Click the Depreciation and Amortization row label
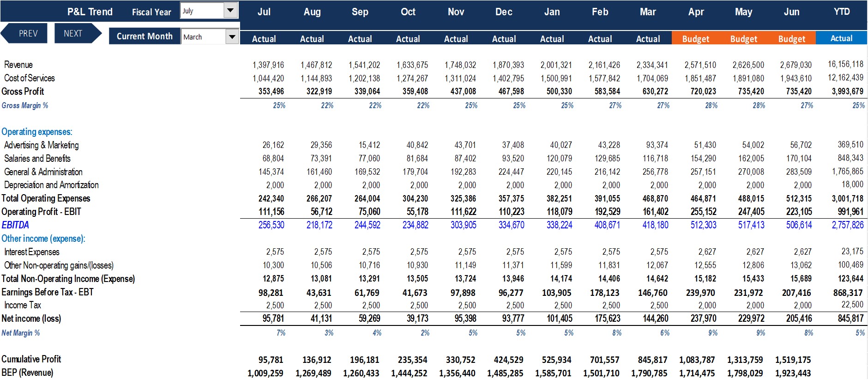The width and height of the screenshot is (868, 380). [51, 185]
